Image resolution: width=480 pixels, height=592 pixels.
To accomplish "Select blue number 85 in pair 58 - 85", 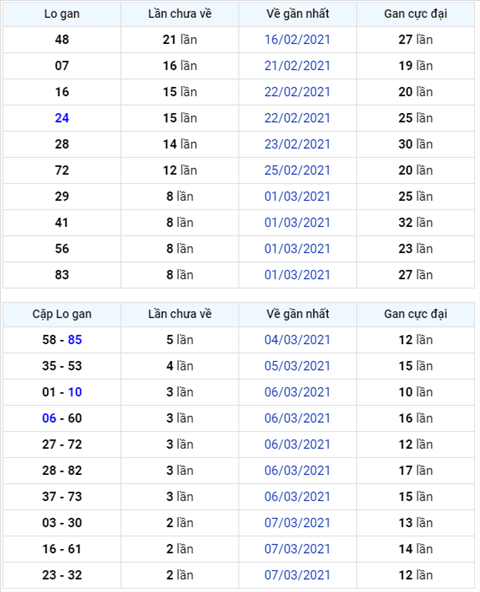I will [x=75, y=340].
